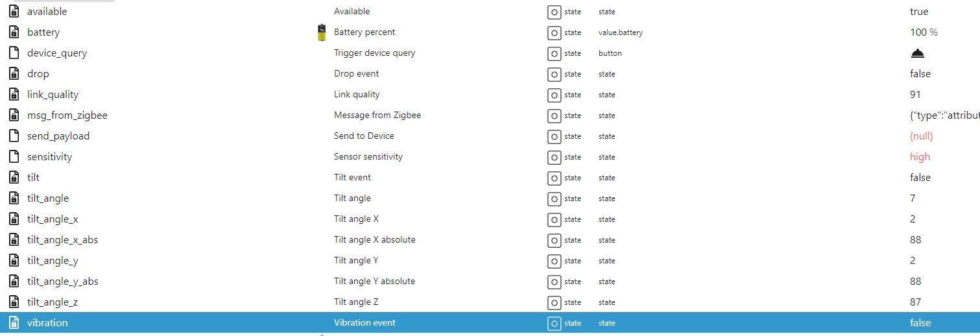This screenshot has height=336, width=980.
Task: Click the truncated JSON value for msg_from_zigbee
Action: click(x=945, y=115)
